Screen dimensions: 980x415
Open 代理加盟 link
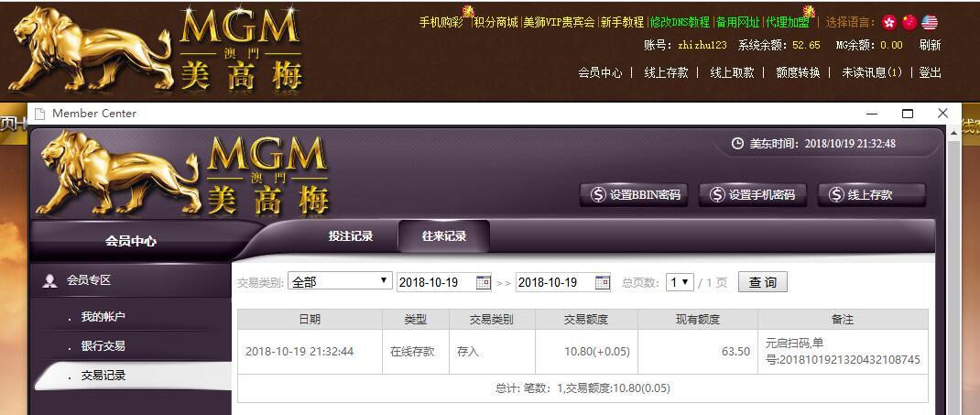click(x=788, y=23)
